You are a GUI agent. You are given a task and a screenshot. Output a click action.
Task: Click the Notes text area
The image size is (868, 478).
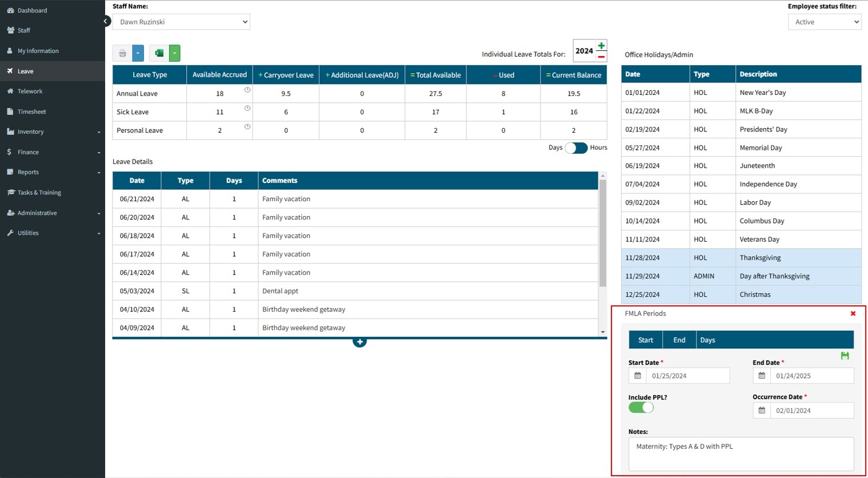coord(741,454)
